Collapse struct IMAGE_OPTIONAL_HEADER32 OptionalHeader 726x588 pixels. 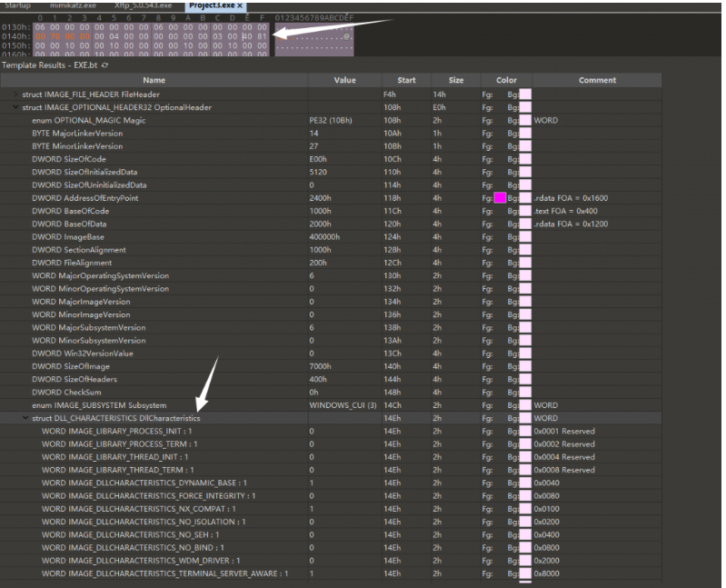point(15,107)
